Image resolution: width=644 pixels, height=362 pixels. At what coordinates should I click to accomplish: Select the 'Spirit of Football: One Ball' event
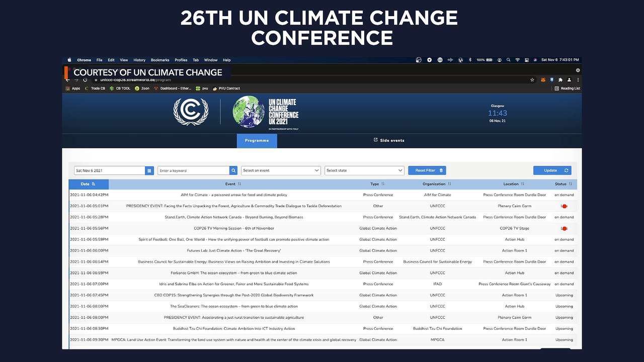click(x=234, y=239)
